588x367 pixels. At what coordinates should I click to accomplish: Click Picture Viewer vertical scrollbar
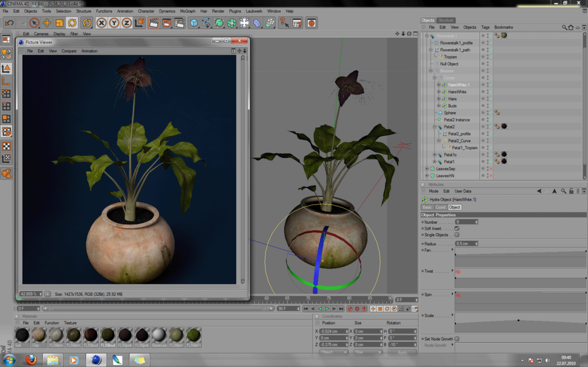pos(243,169)
